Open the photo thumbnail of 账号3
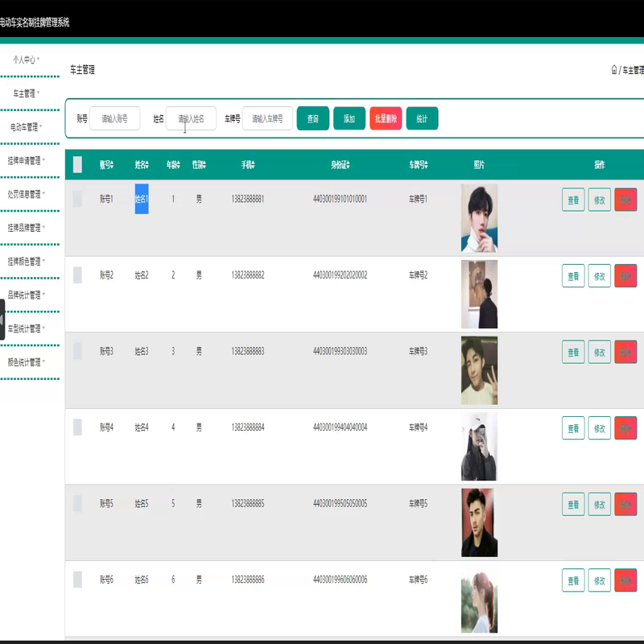This screenshot has width=644, height=644. tap(479, 370)
